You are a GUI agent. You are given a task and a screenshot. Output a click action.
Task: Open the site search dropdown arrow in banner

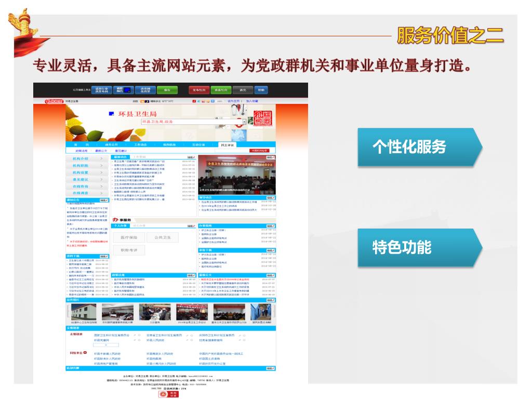(x=244, y=122)
